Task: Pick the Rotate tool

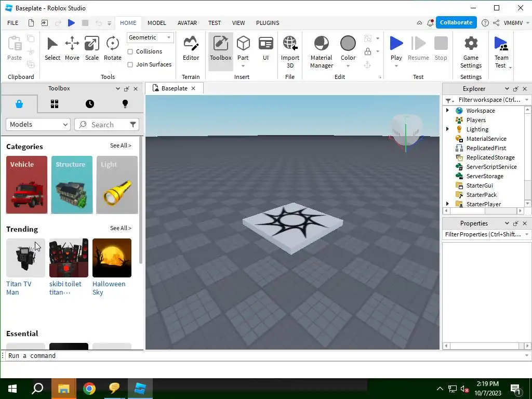Action: [112, 49]
